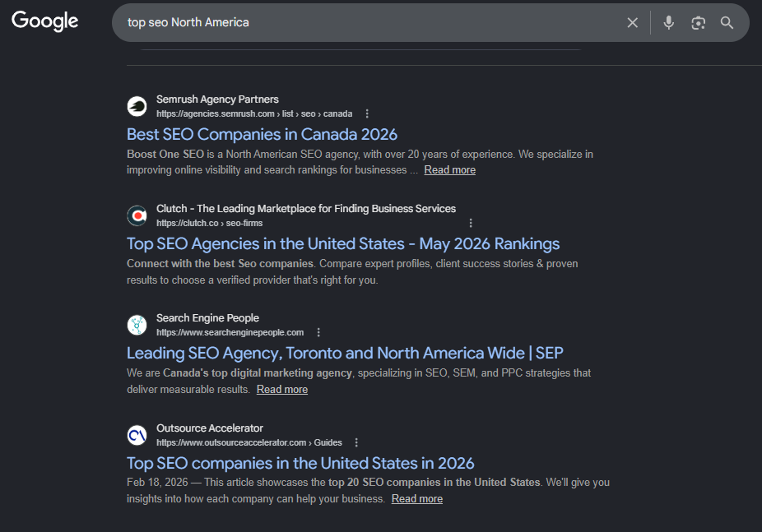Click Read more under Canada's top digital snippet
This screenshot has width=762, height=532.
(x=282, y=389)
